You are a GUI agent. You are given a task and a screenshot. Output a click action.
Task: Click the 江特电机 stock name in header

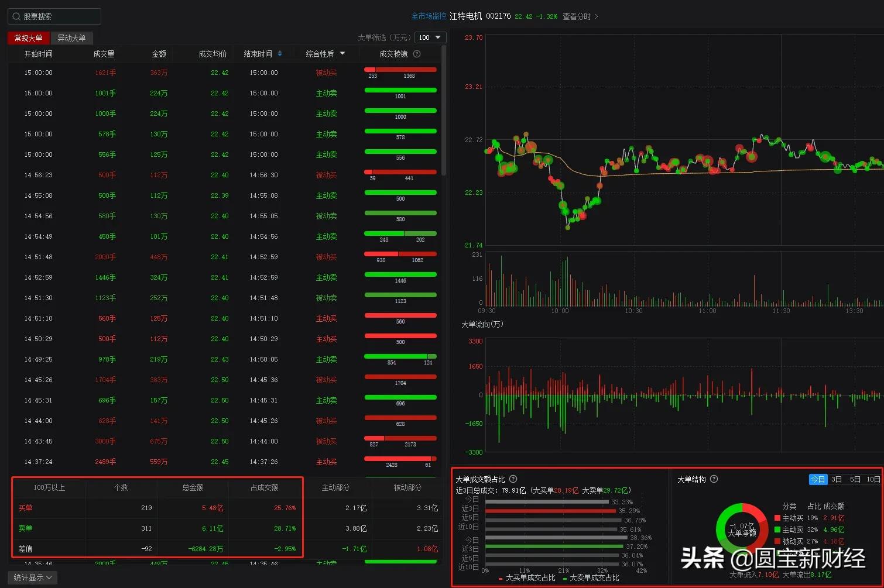click(x=466, y=16)
